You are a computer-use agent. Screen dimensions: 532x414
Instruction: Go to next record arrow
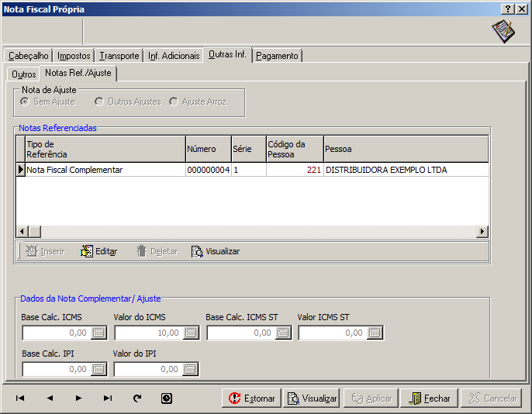click(78, 398)
